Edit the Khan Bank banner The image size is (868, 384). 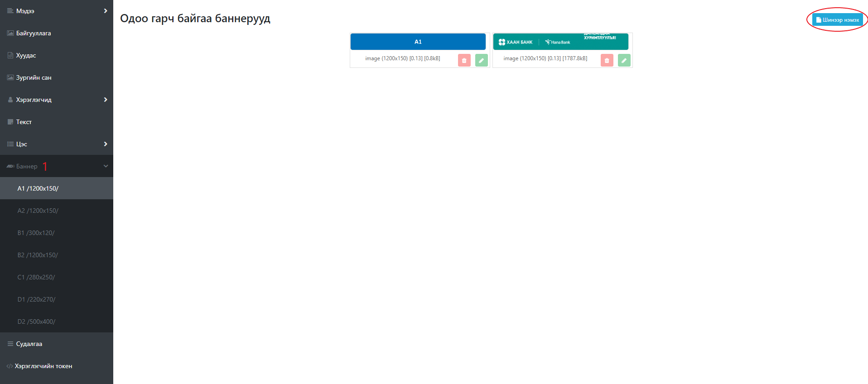[624, 60]
